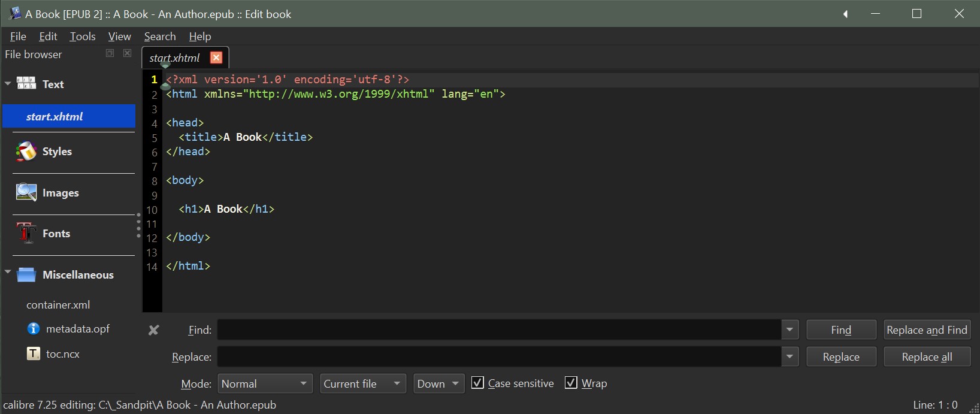The width and height of the screenshot is (980, 414).
Task: Click the Text category icon in File browser
Action: coord(26,83)
